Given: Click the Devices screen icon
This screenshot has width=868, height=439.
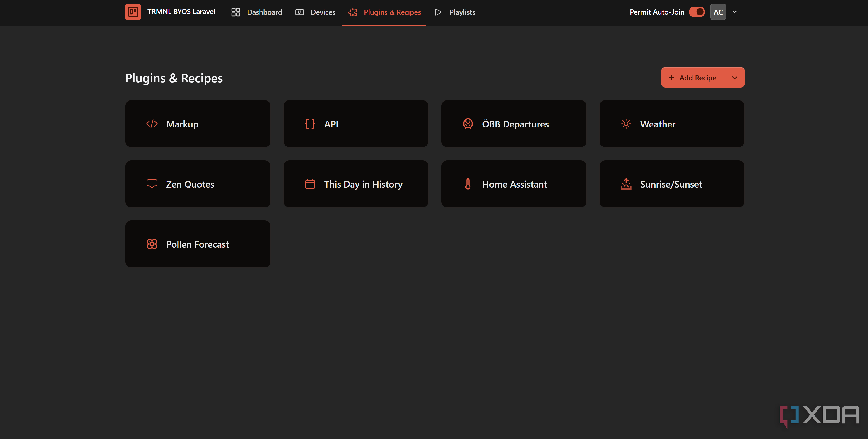Looking at the screenshot, I should 299,12.
